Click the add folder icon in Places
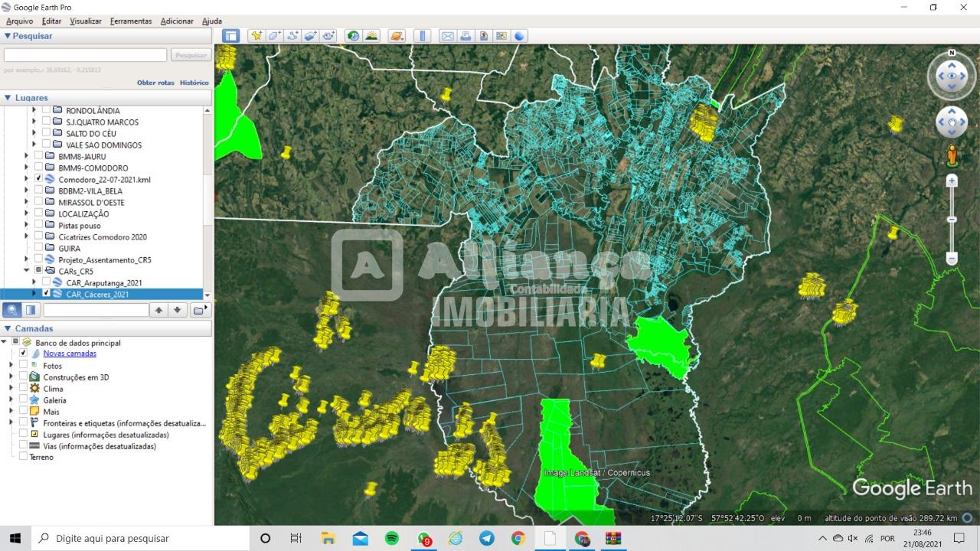The image size is (980, 551). click(199, 310)
